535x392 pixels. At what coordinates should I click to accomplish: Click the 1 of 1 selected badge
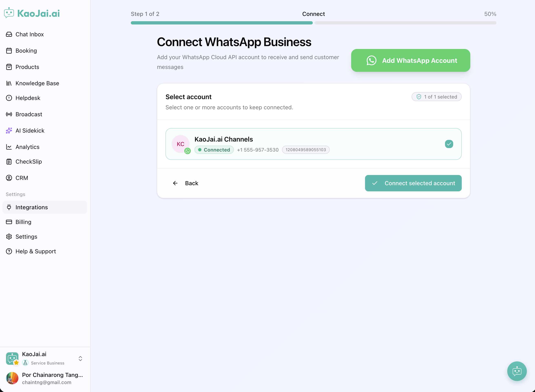pyautogui.click(x=437, y=97)
